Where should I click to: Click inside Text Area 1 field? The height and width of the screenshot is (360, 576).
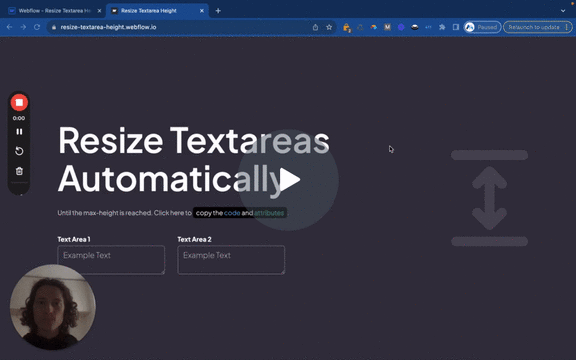coord(111,260)
